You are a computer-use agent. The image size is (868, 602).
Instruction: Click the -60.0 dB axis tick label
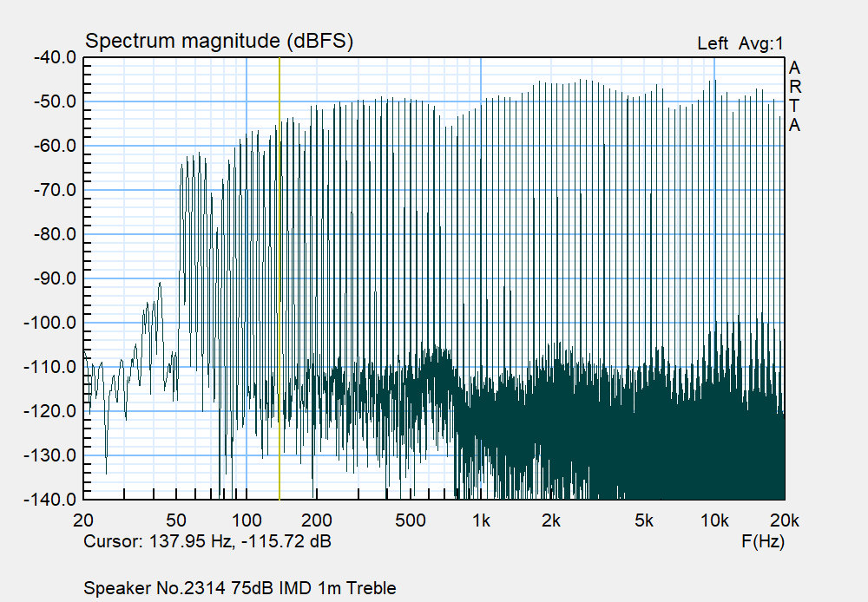(54, 146)
